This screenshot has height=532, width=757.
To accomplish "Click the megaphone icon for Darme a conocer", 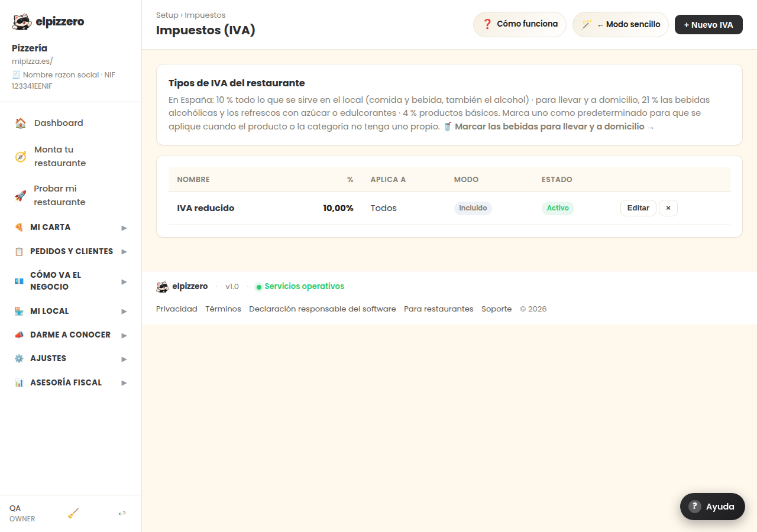I will point(19,335).
